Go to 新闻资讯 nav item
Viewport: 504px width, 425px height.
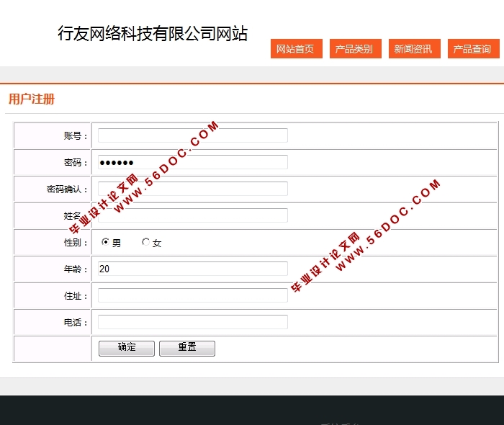(414, 49)
